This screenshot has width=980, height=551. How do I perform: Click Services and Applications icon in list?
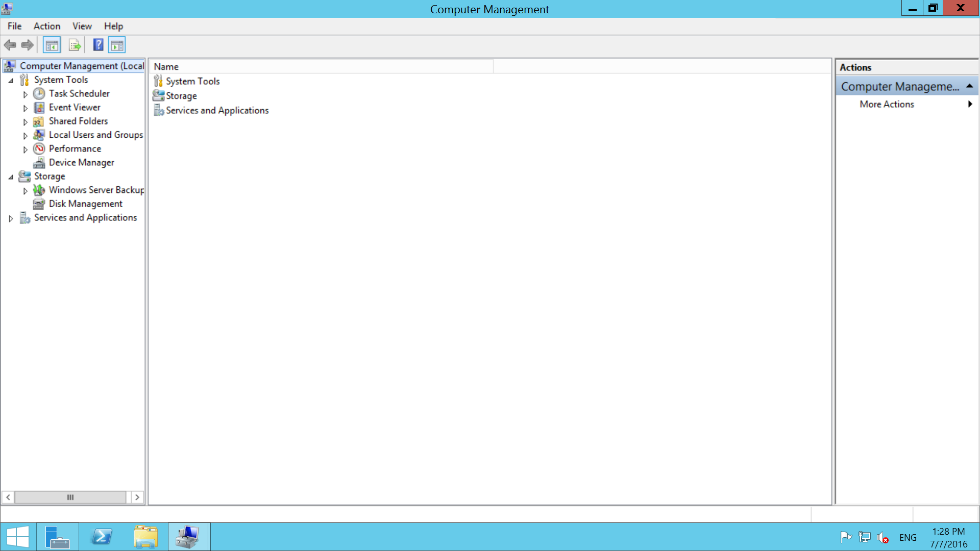click(159, 110)
